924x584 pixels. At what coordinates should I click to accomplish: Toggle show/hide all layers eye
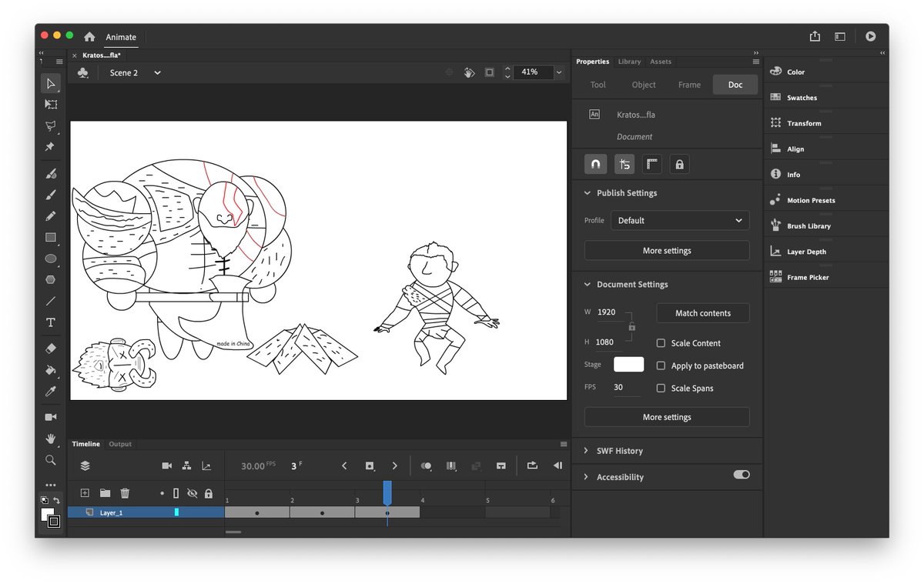click(x=192, y=493)
